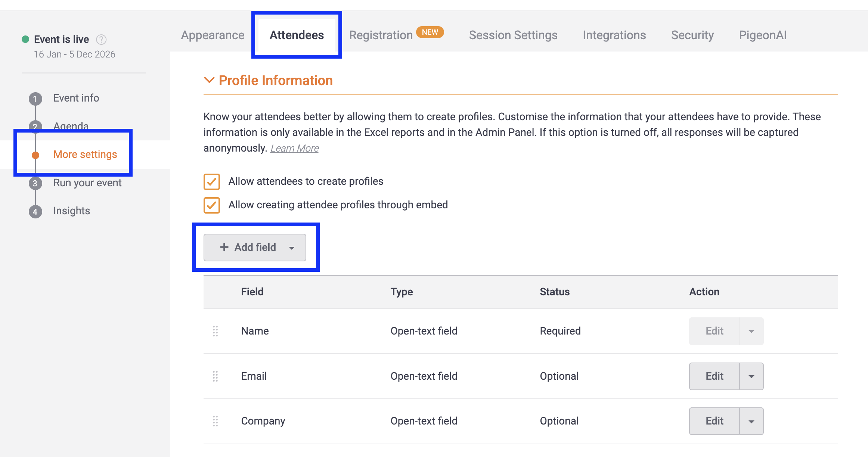This screenshot has height=457, width=868.
Task: Click the Email field name cell
Action: [254, 376]
